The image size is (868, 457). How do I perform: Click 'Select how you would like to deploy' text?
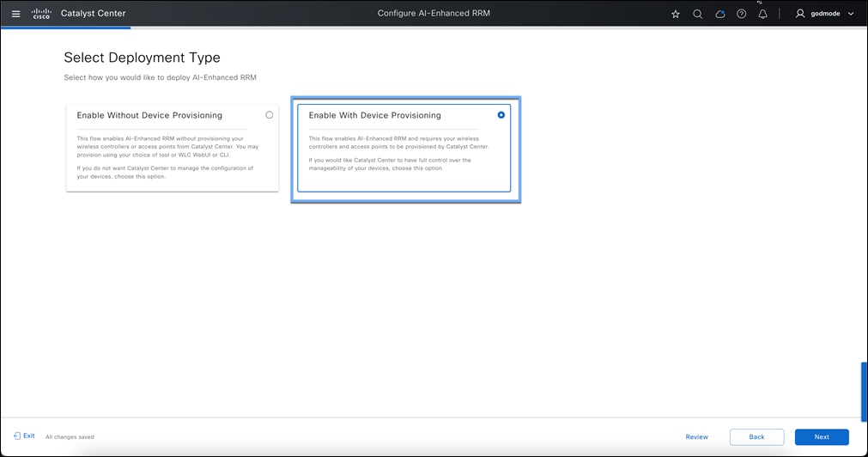[x=160, y=77]
